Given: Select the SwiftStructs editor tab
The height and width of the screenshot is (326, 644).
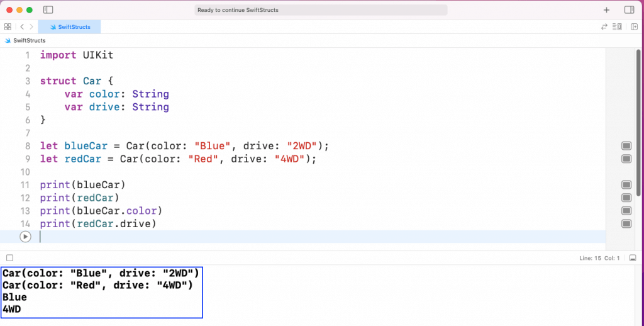Looking at the screenshot, I should point(69,27).
